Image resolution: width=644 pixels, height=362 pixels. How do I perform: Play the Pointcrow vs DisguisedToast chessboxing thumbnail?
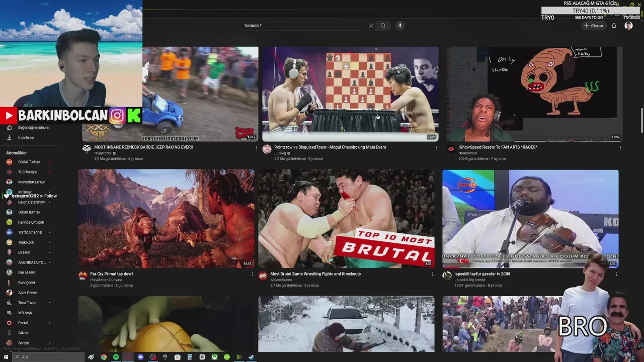[x=350, y=94]
